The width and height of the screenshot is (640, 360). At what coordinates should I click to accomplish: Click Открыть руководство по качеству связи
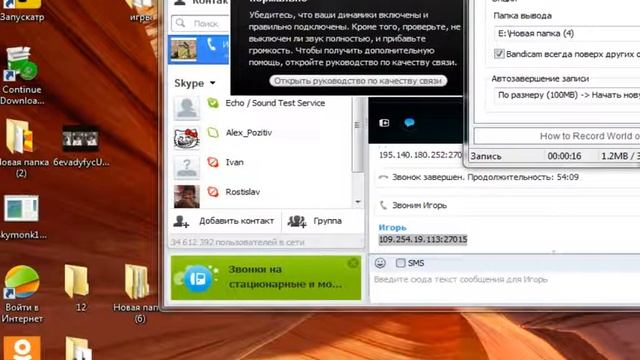point(358,81)
